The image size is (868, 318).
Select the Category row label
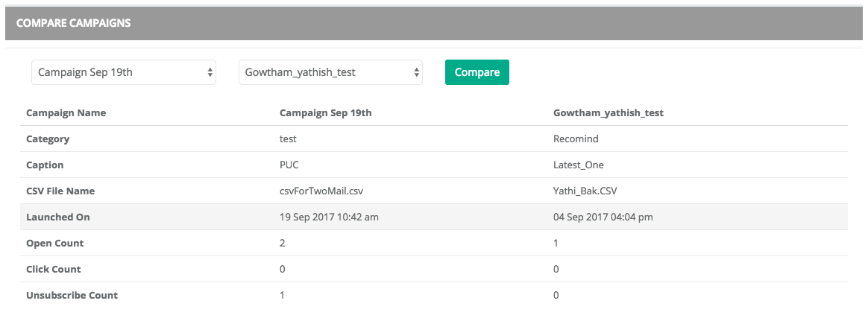tap(48, 139)
